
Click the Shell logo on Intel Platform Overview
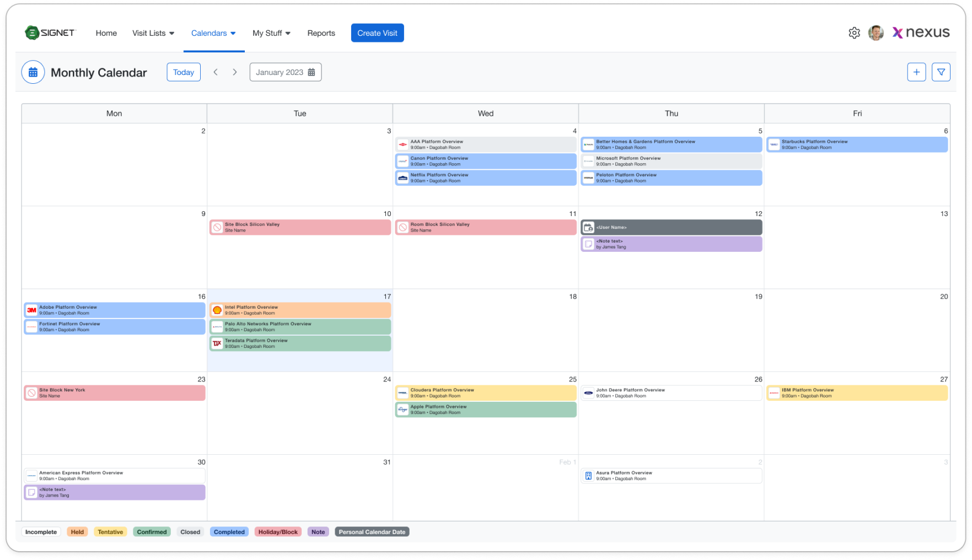click(x=217, y=310)
